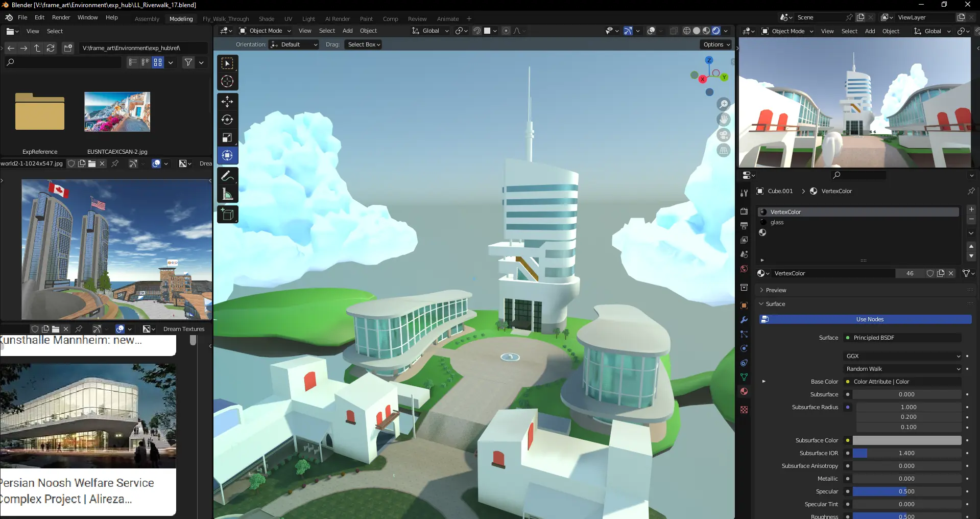This screenshot has height=519, width=980.
Task: Select the Annotate tool
Action: pos(227,176)
